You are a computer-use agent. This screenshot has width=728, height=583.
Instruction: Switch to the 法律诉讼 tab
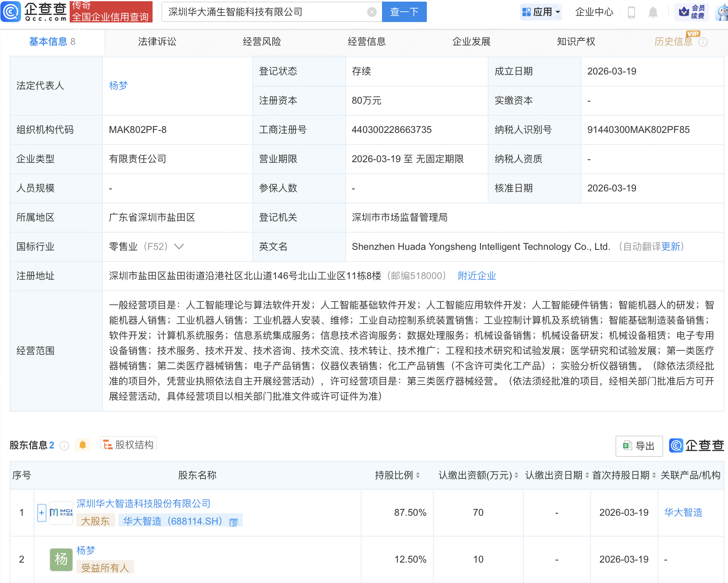point(157,42)
